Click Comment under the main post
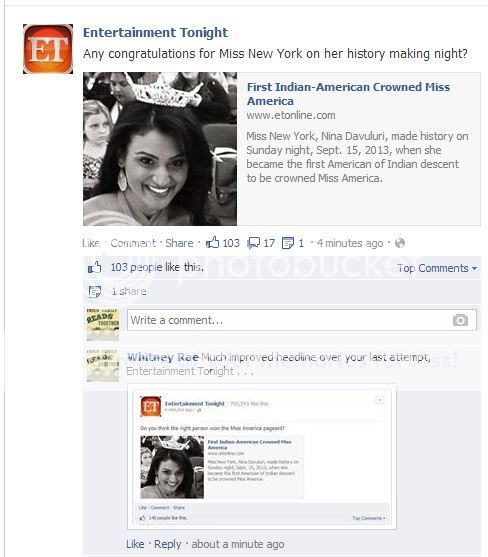 click(x=133, y=243)
